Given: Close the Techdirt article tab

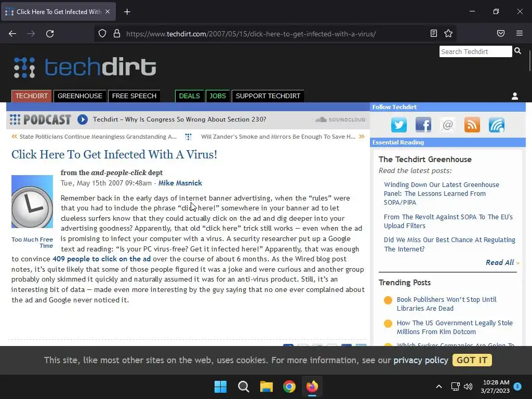Looking at the screenshot, I should (108, 11).
